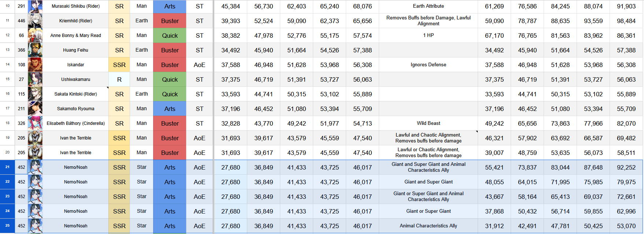Click the blue 'Arts' cell for Sakamoto Ryouma
Viewport: 644px width, 234px height.
pos(170,109)
